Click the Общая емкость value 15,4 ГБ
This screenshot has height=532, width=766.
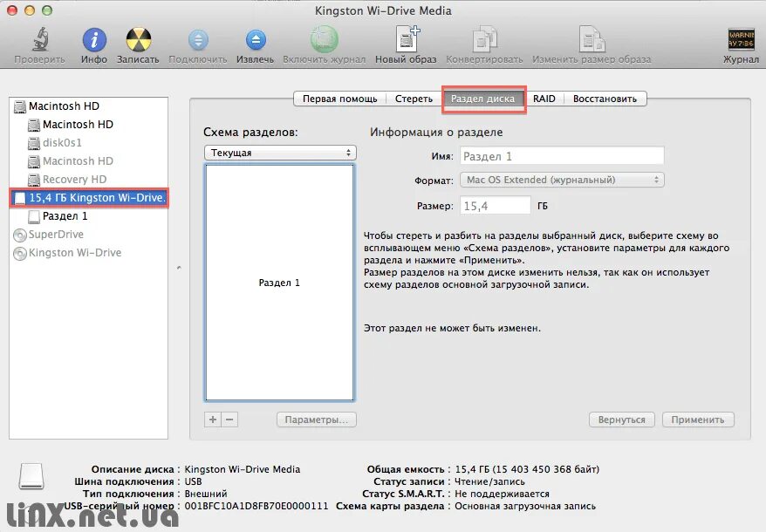pyautogui.click(x=527, y=469)
